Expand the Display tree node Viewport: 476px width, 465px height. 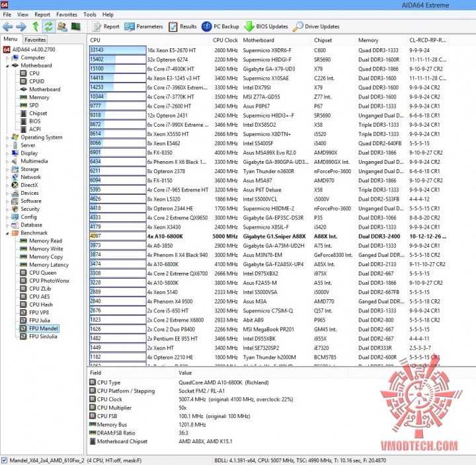(x=7, y=153)
